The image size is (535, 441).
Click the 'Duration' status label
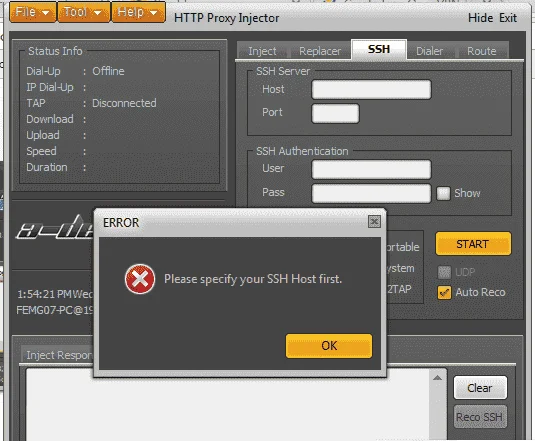47,167
